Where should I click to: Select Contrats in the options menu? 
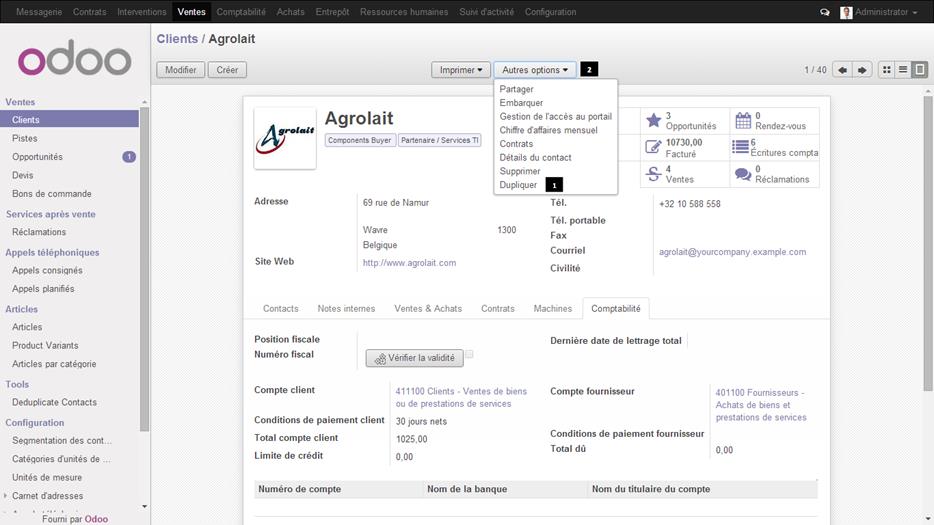pyautogui.click(x=516, y=144)
